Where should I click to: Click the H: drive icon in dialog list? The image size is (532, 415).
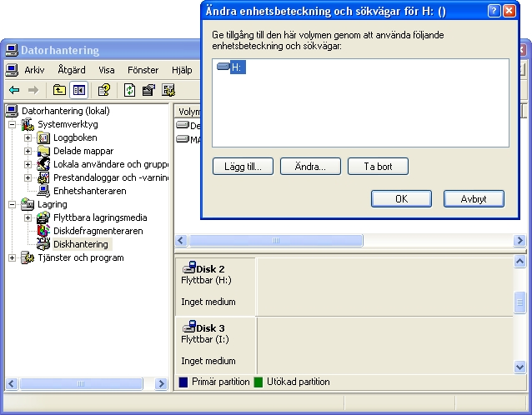pyautogui.click(x=223, y=67)
